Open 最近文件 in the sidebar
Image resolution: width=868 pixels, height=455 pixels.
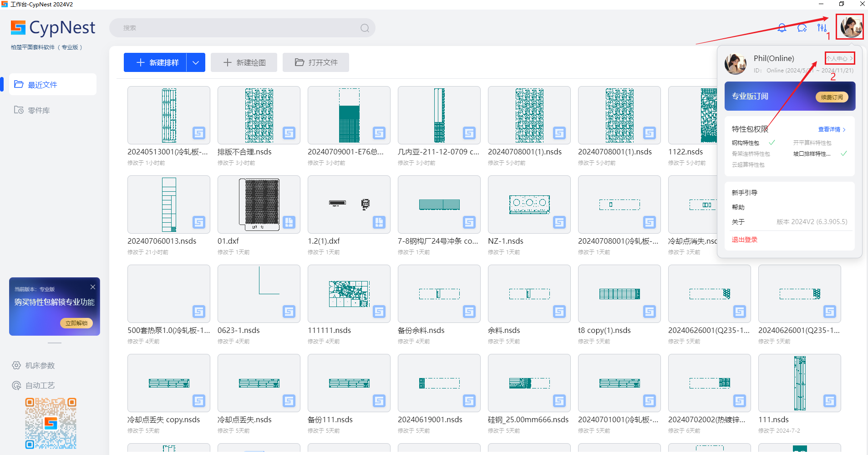tap(53, 84)
